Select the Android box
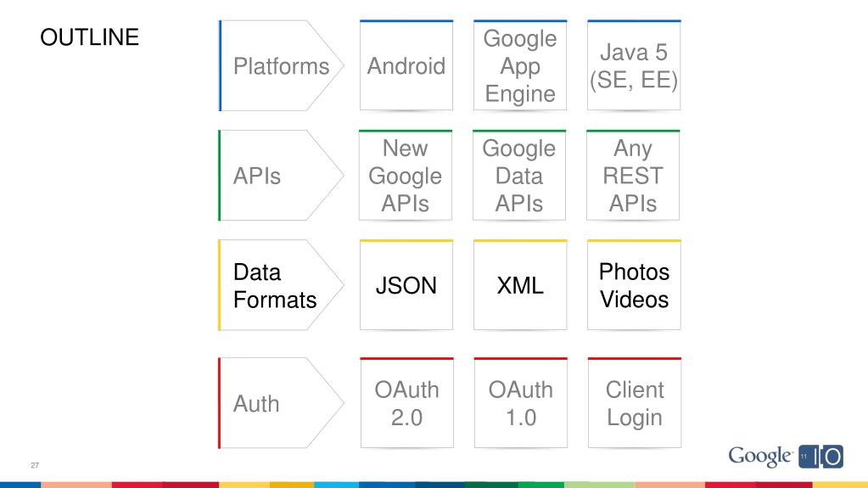The height and width of the screenshot is (488, 868). [406, 66]
